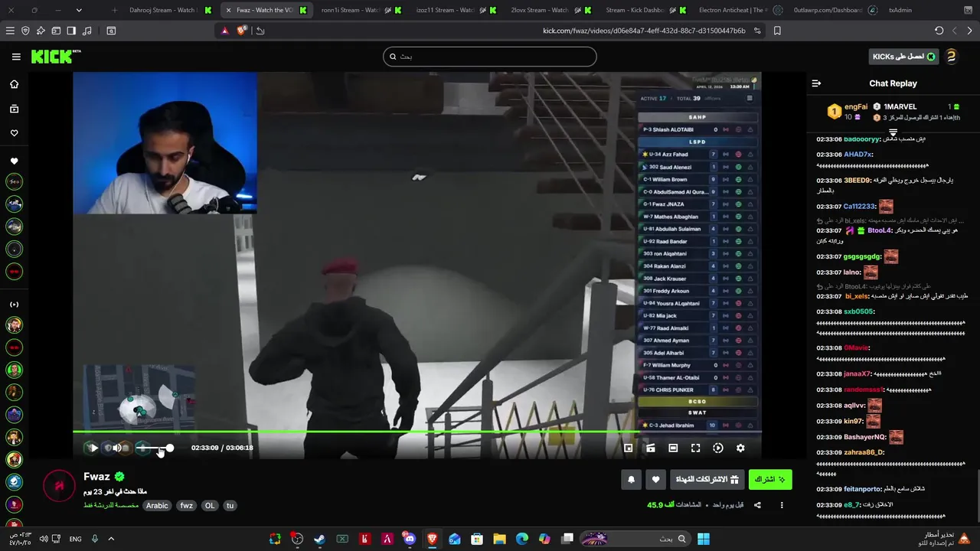Image resolution: width=980 pixels, height=551 pixels.
Task: Follow Fwaz with heart button
Action: tap(655, 480)
